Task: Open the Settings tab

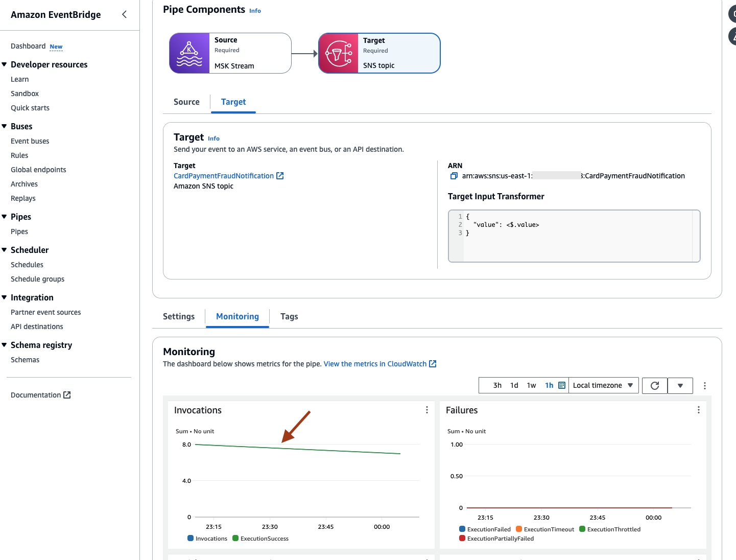Action: (x=179, y=316)
